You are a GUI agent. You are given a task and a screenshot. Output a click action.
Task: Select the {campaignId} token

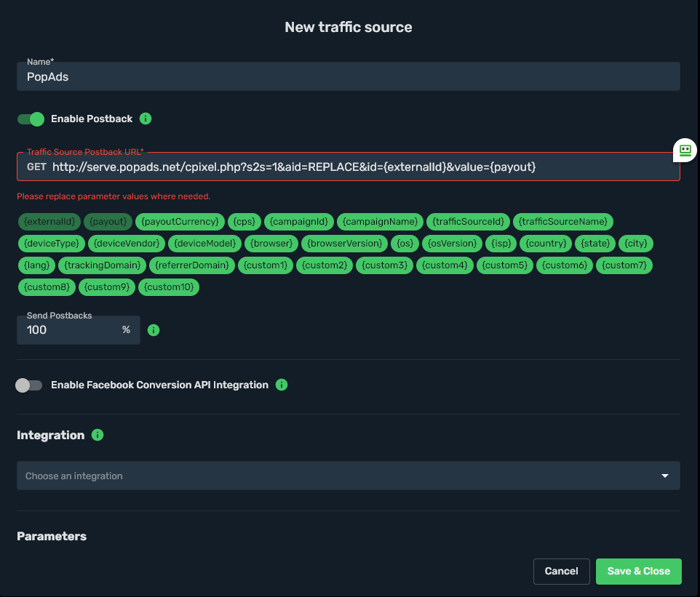[x=298, y=222]
